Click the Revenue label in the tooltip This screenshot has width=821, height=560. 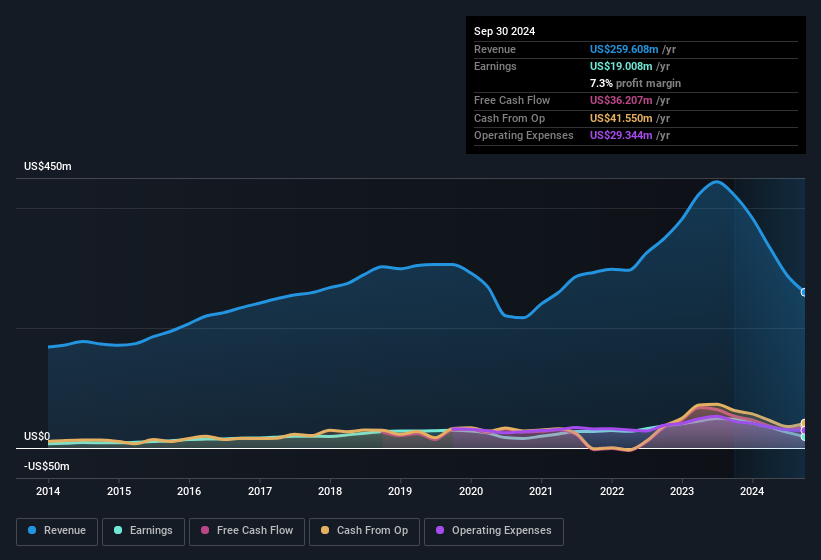(x=495, y=49)
